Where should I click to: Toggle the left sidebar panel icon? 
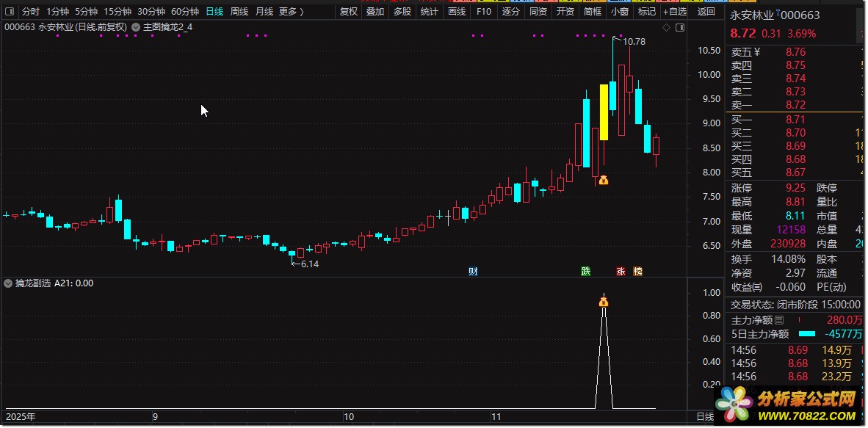pyautogui.click(x=10, y=12)
